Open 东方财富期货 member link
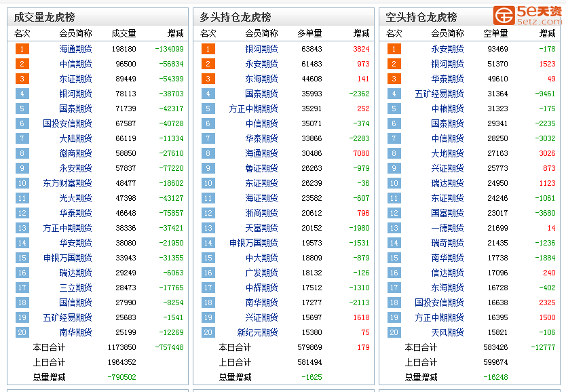566x392 pixels. coord(67,183)
